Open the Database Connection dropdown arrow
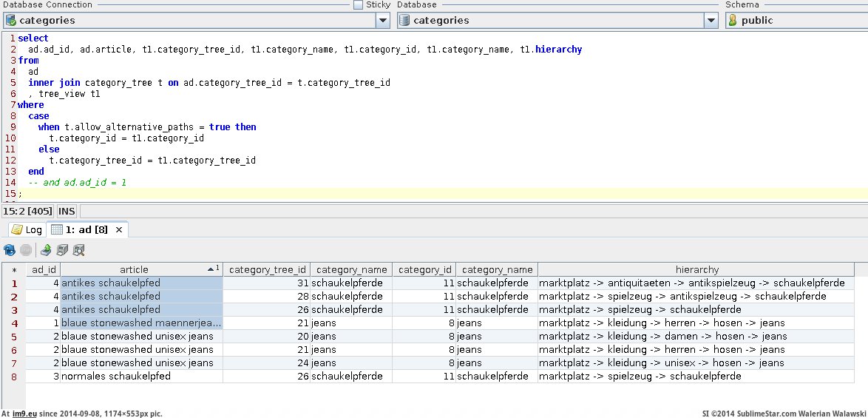This screenshot has width=868, height=418. (x=382, y=21)
